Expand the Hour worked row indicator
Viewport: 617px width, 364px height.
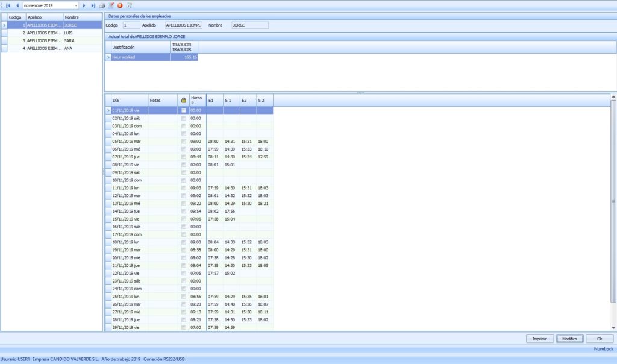coord(108,57)
